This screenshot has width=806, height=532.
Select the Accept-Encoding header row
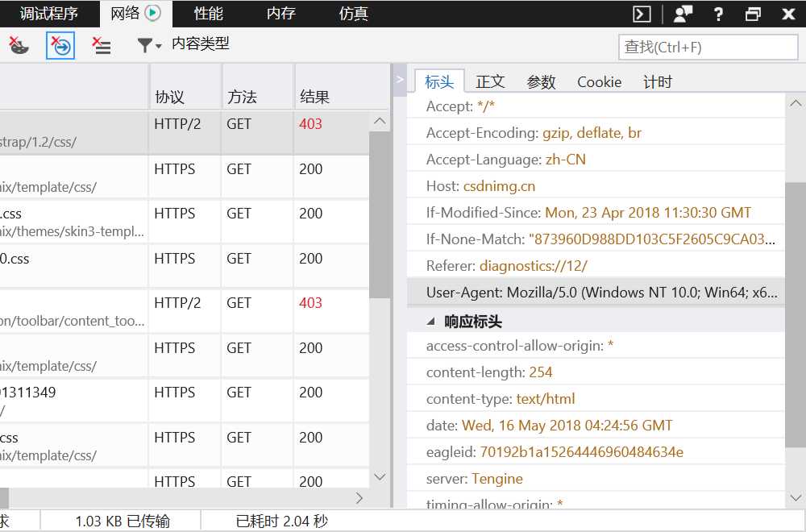click(596, 133)
